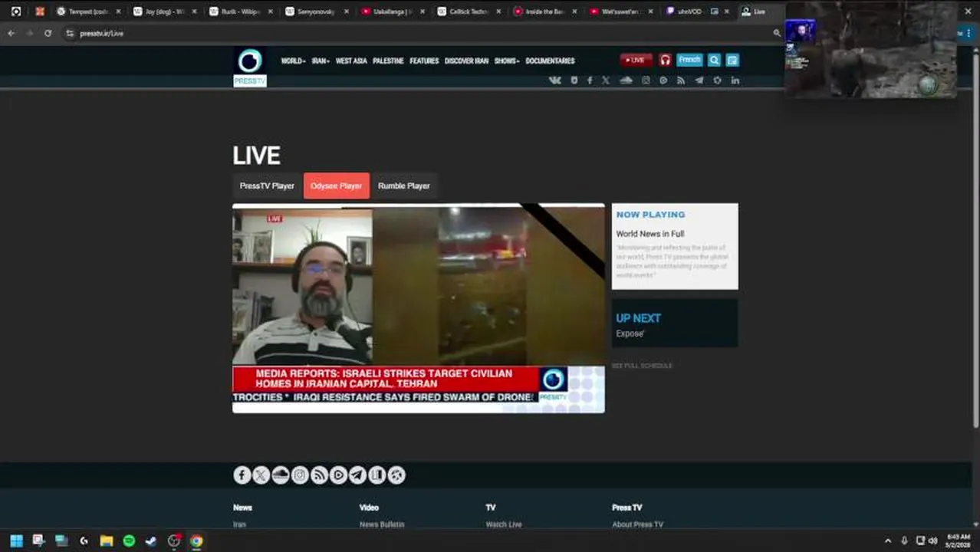Open the SEE FULL SCHEDULE link
This screenshot has width=980, height=552.
pyautogui.click(x=642, y=366)
